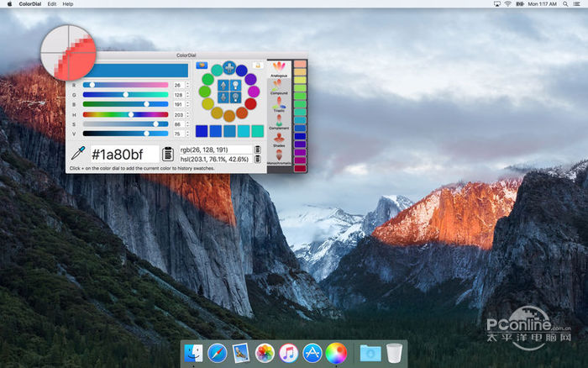Image resolution: width=588 pixels, height=368 pixels.
Task: Launch Photos from the Dock
Action: pos(265,353)
